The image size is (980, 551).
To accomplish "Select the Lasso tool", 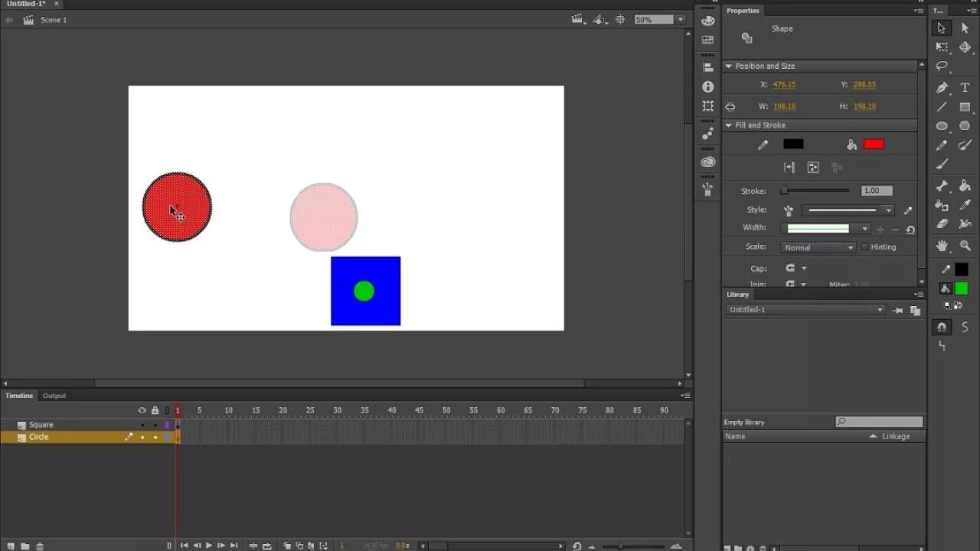I will coord(942,67).
